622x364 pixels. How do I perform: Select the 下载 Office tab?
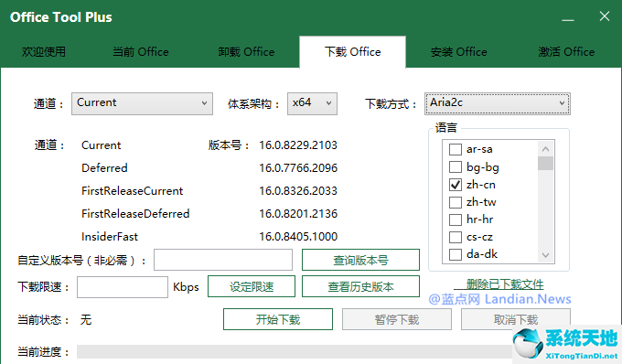tap(353, 52)
